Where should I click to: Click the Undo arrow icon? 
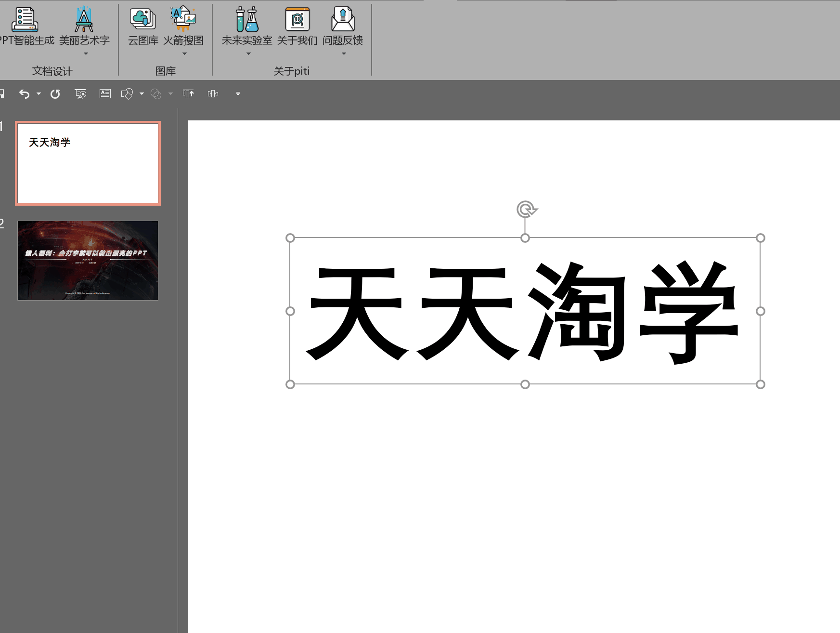click(24, 94)
